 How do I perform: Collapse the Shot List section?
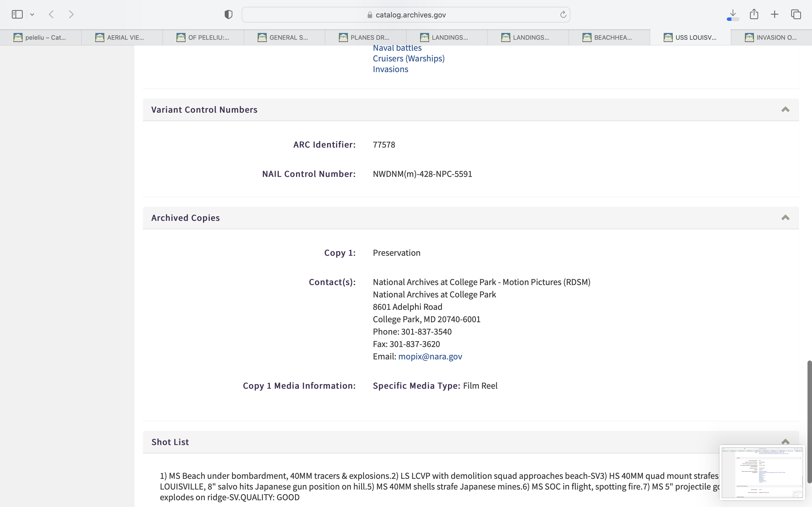click(785, 442)
